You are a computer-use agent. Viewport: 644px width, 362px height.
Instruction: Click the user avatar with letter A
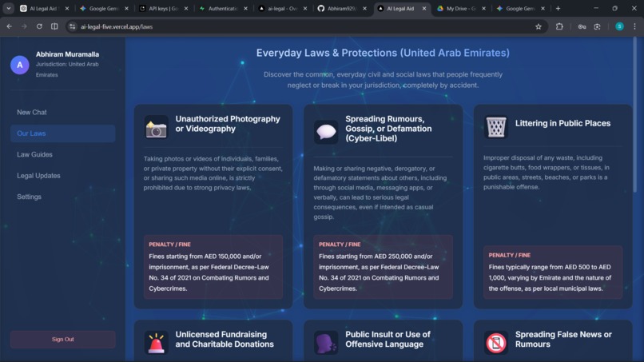20,65
